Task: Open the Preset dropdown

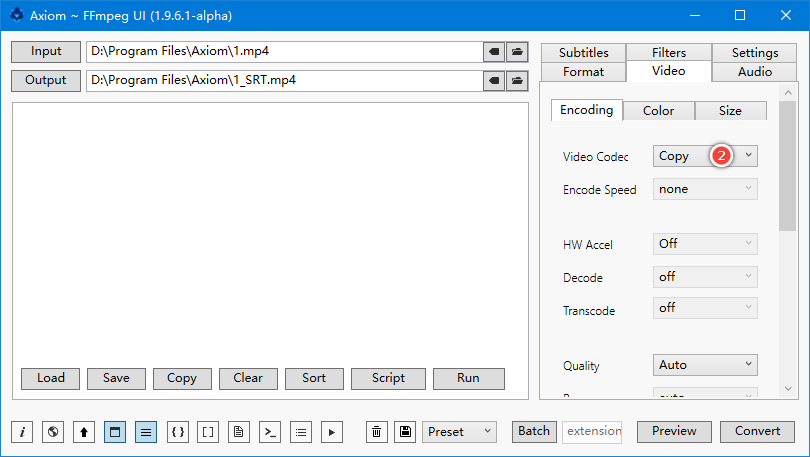Action: (459, 432)
